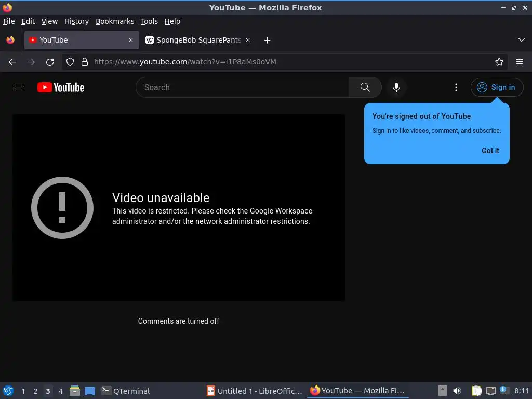Click the network status tray icon
532x399 pixels.
[x=490, y=391]
